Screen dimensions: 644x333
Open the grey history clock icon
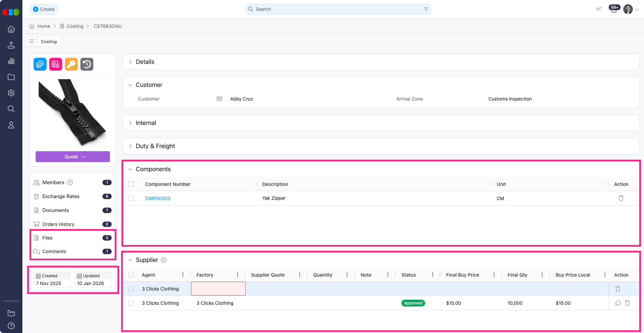87,64
